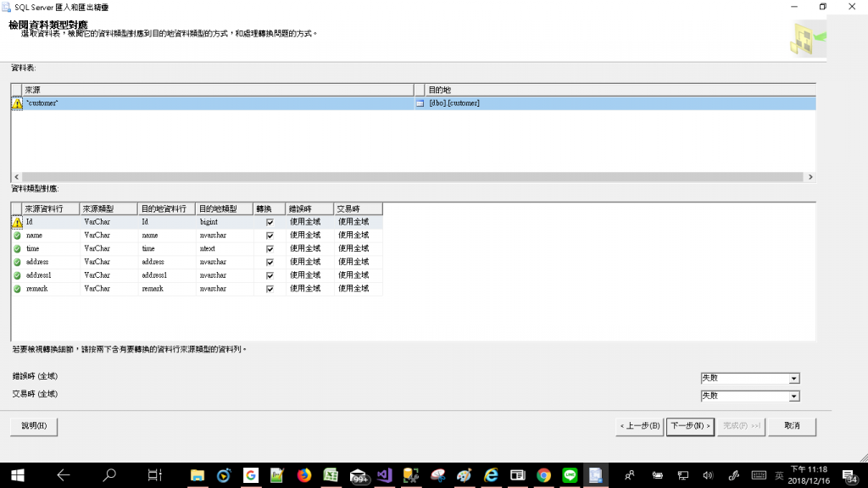
Task: Click 使用全域 in 交易時 column for remark
Action: point(353,288)
